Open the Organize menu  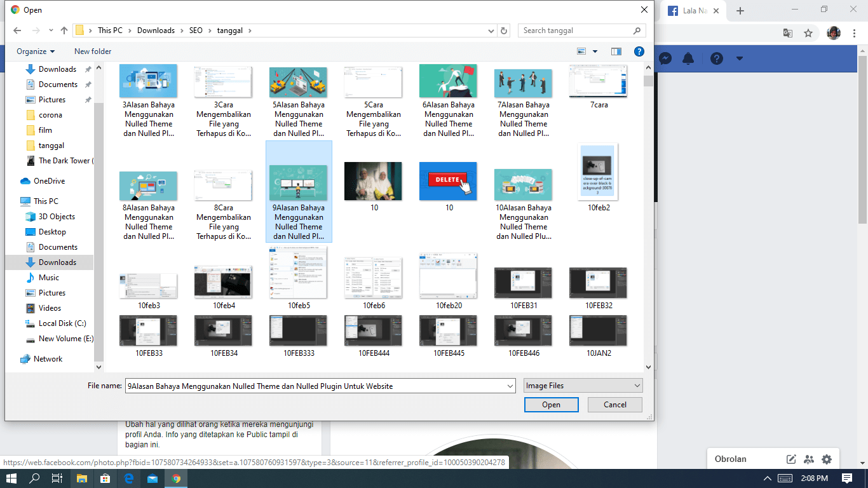(36, 51)
